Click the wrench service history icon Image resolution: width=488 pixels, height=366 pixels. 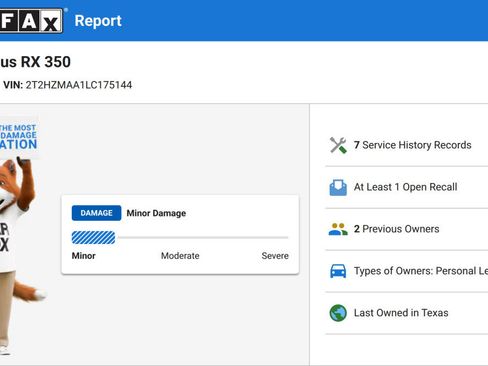click(x=338, y=145)
